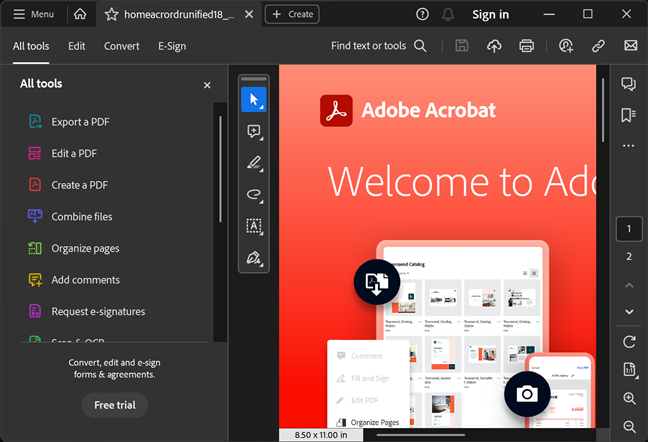Open Edit a PDF tool

point(62,153)
